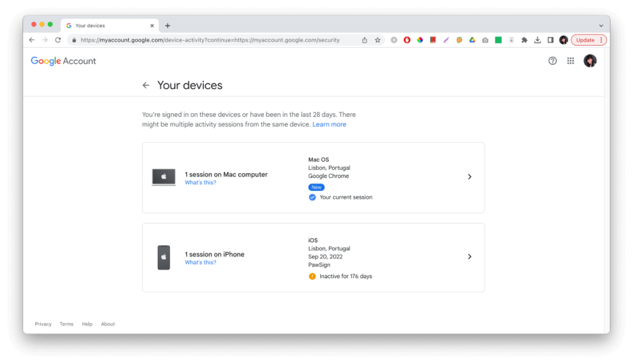The image size is (633, 364).
Task: Open the color wheel extension swatch
Action: pos(419,40)
